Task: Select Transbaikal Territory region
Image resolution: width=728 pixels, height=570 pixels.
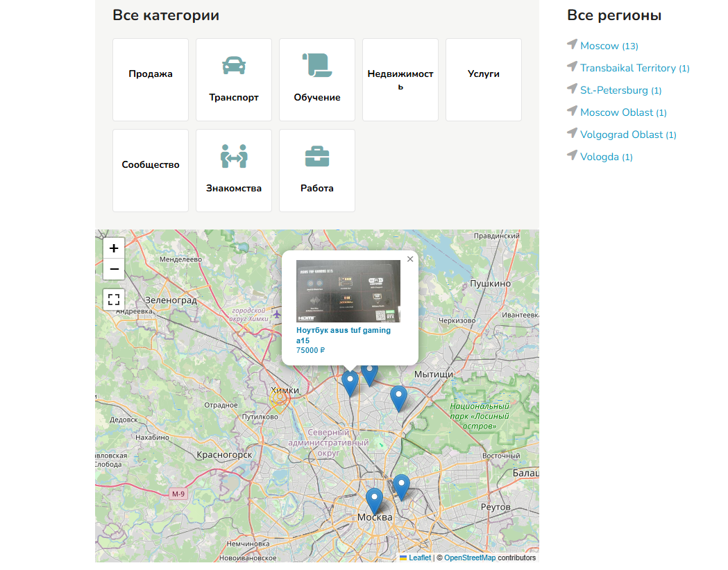Action: coord(627,68)
